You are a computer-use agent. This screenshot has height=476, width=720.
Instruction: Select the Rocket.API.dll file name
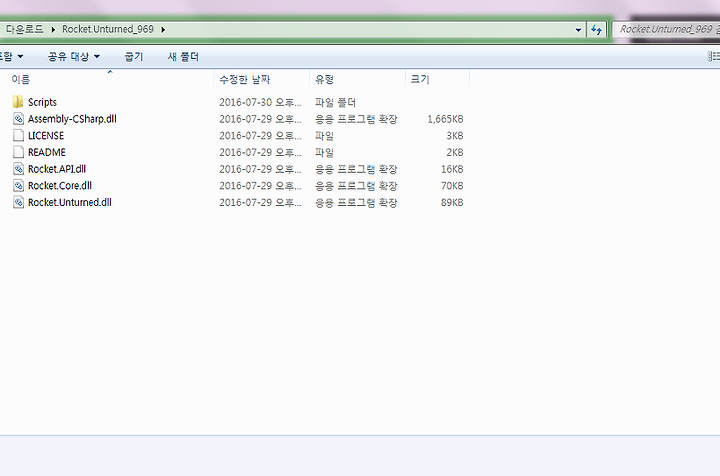[x=57, y=169]
